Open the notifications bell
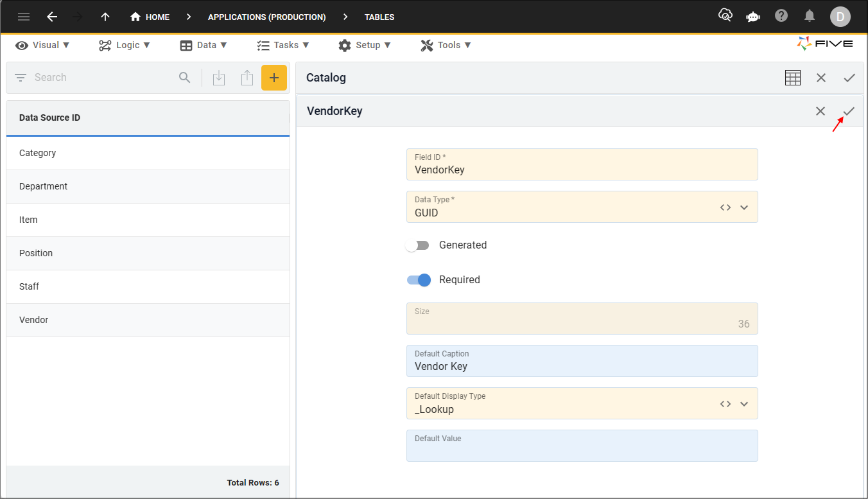 point(810,15)
